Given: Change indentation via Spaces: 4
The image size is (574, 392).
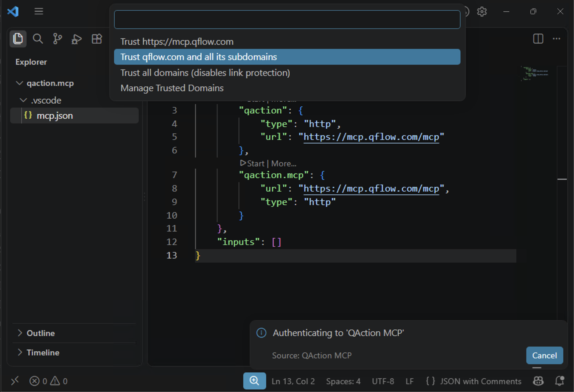Looking at the screenshot, I should [x=343, y=381].
